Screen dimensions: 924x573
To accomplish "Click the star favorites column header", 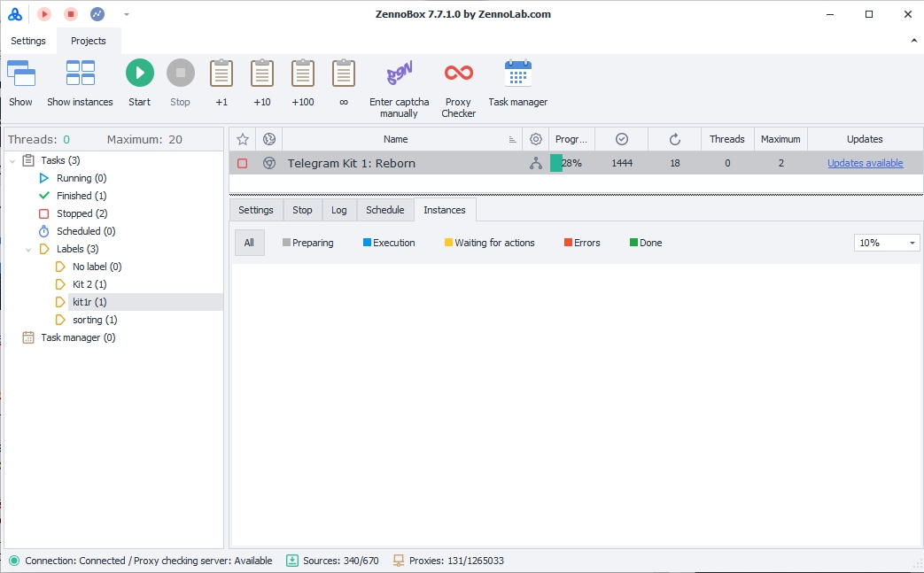I will tap(242, 139).
